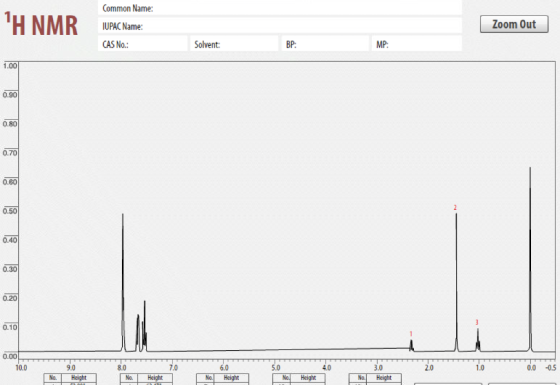Viewport: 560px width, 385px height.
Task: Click the 3.0 label on the ppm axis
Action: 378,368
